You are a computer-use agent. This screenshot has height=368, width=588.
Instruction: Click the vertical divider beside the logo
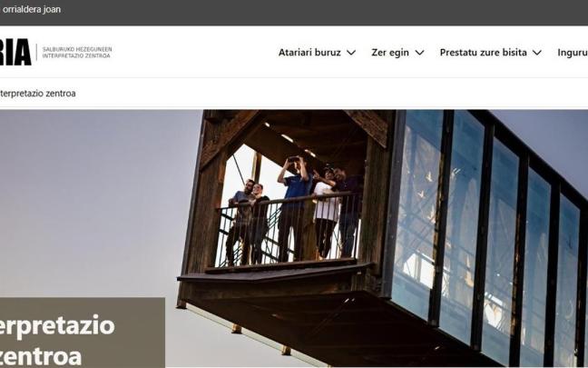coord(36,52)
